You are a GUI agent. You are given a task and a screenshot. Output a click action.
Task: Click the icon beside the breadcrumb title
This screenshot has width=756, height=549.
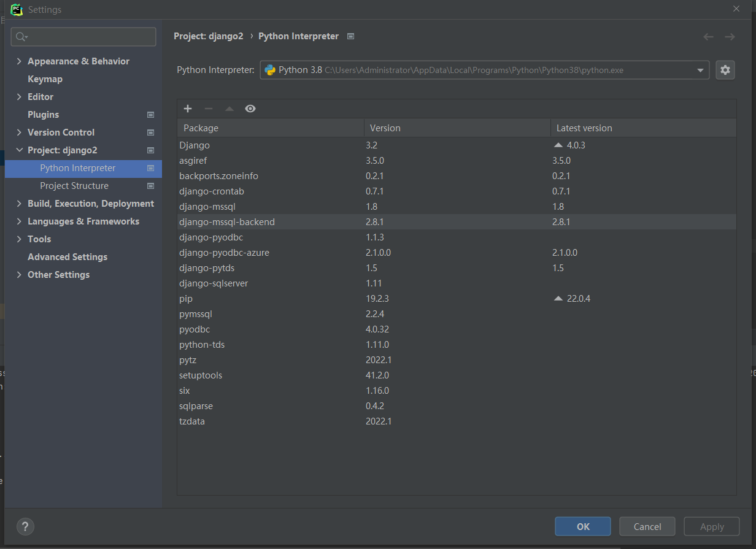pyautogui.click(x=350, y=36)
